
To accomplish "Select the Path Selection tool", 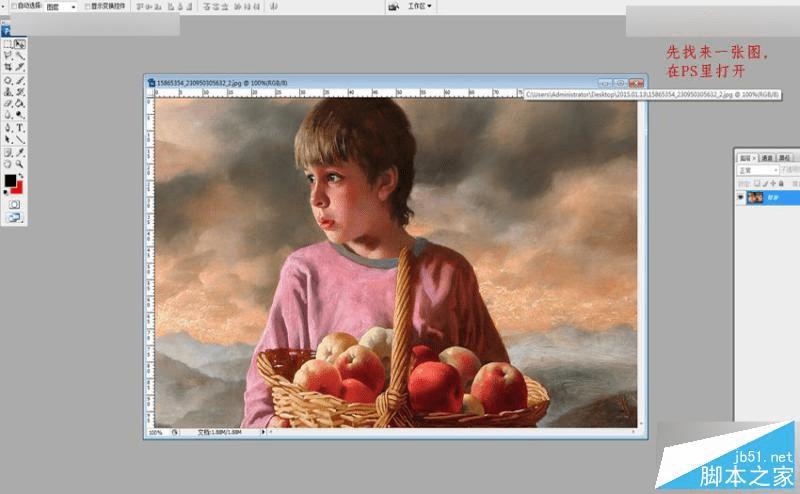I will 8,139.
